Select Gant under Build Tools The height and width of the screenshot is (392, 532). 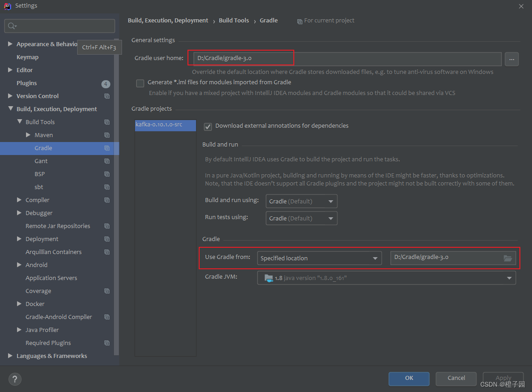[41, 161]
